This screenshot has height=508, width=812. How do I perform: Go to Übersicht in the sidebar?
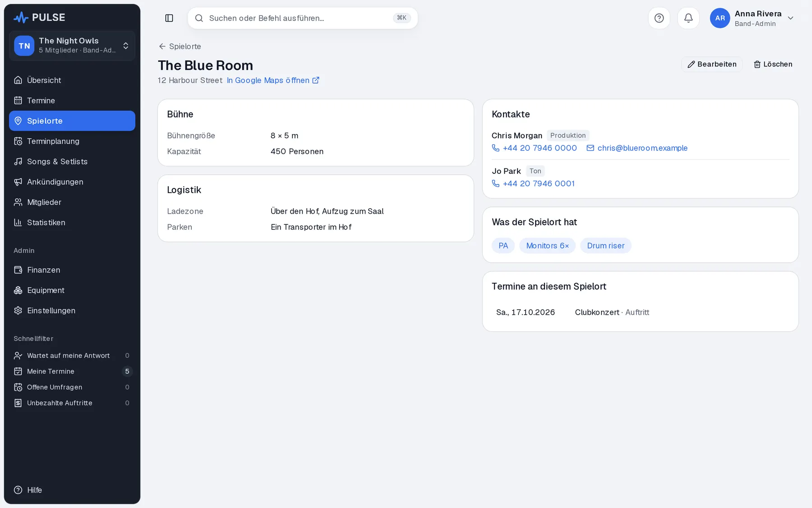click(72, 80)
